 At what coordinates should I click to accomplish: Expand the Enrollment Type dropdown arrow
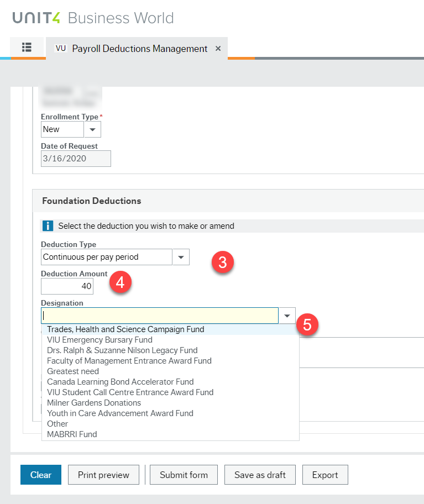point(92,129)
